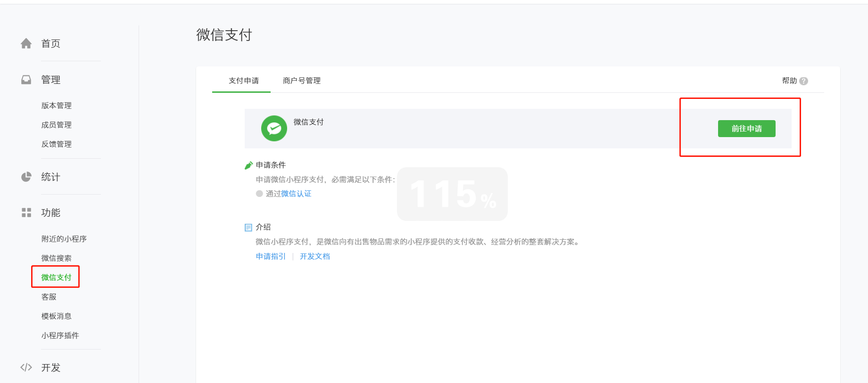Click the 微信支付 label in the banner
This screenshot has height=383, width=868.
309,122
